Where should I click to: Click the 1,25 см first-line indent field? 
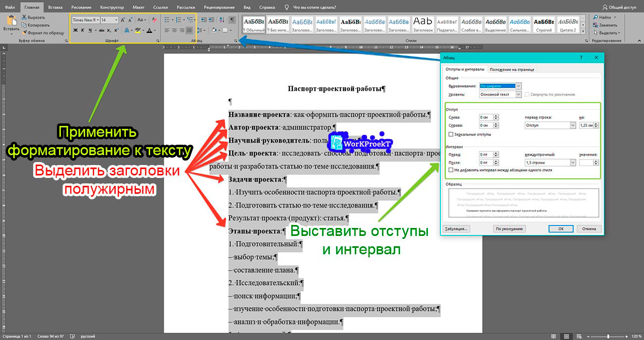[586, 125]
